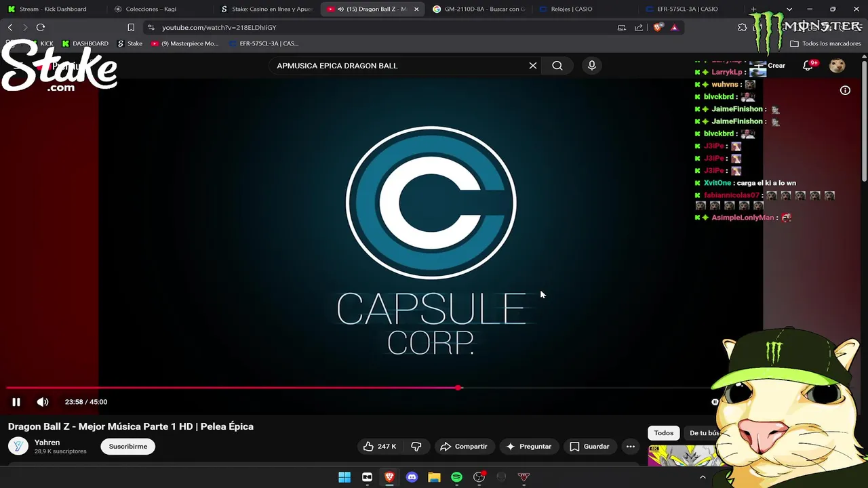Switch to the GM-2110D-8A search tab
This screenshot has width=868, height=488.
[480, 9]
